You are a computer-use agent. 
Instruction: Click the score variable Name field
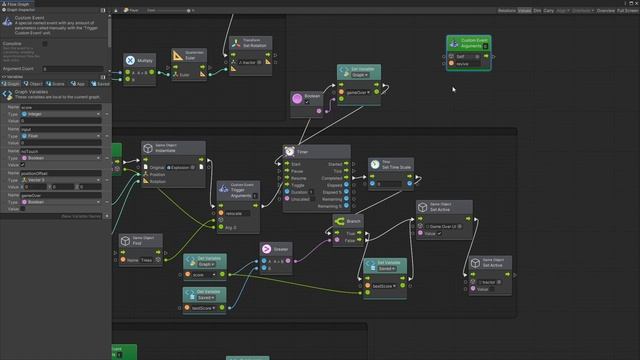click(61, 107)
